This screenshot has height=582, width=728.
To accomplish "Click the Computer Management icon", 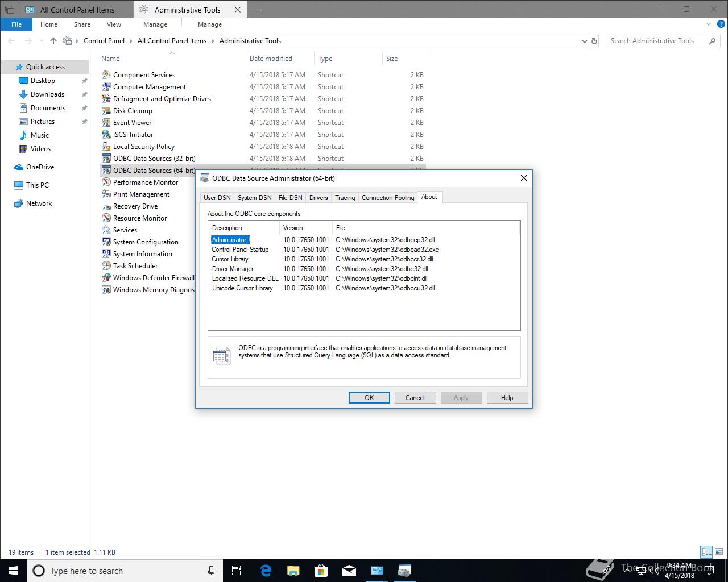I will point(106,87).
